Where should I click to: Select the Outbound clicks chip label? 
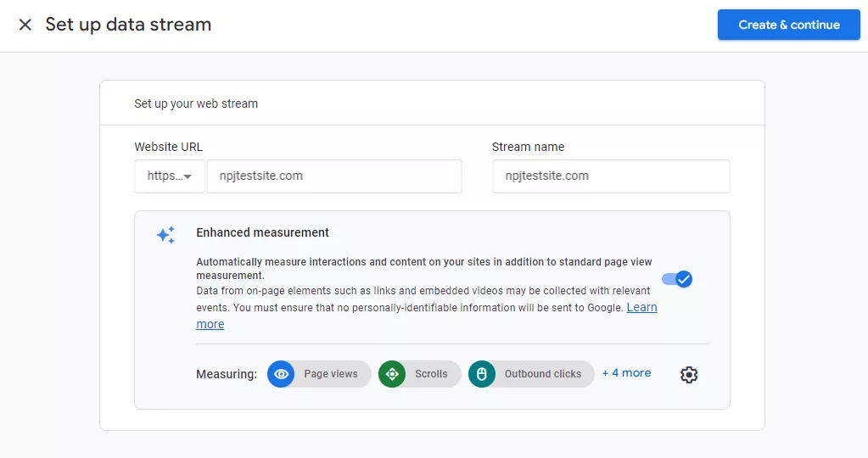[x=543, y=374]
